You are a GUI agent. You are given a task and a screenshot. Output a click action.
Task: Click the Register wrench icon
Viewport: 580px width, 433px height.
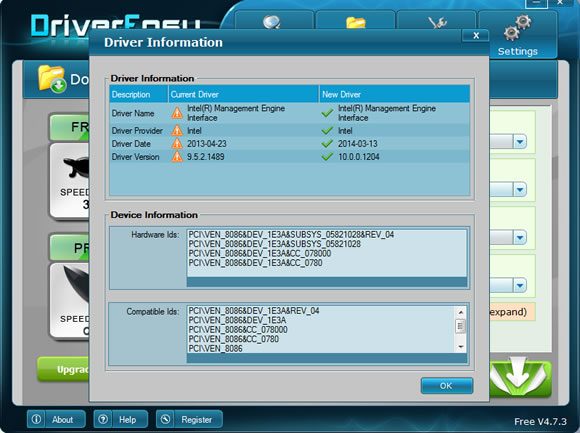click(x=165, y=419)
